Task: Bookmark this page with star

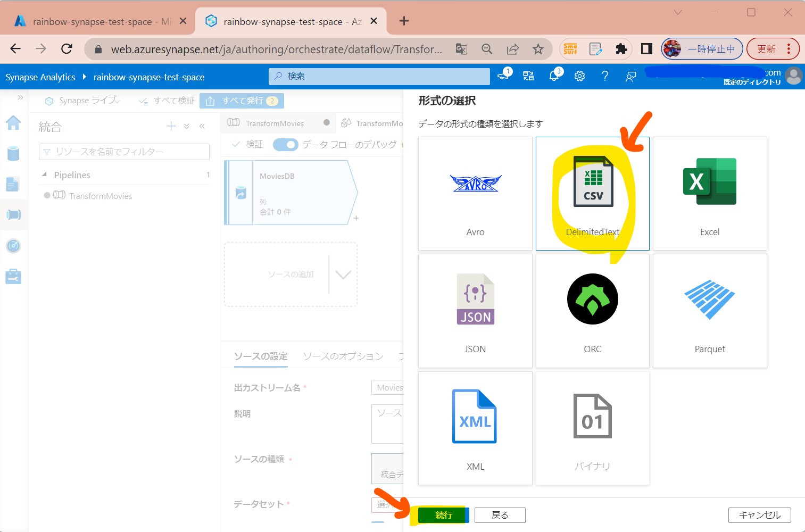Action: [538, 49]
